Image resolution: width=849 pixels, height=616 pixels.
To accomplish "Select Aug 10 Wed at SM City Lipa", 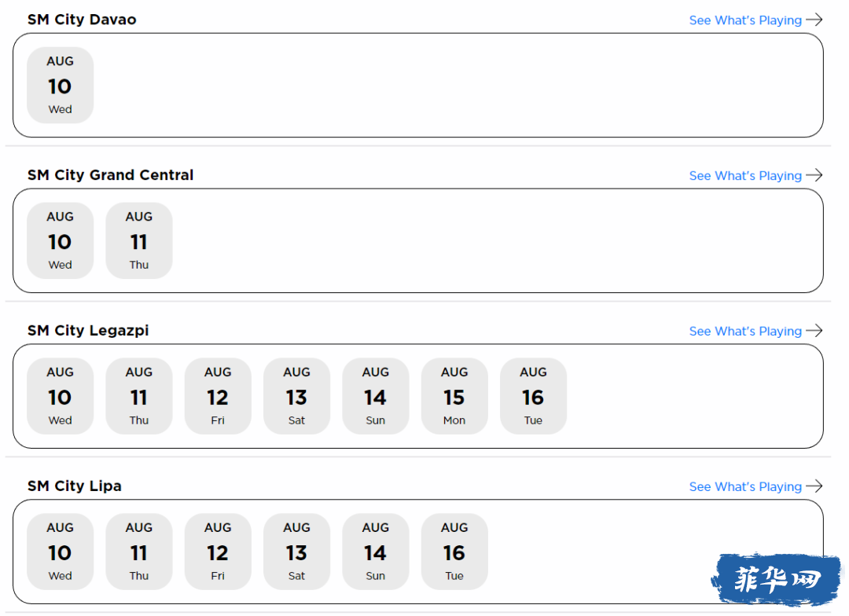I will click(60, 551).
